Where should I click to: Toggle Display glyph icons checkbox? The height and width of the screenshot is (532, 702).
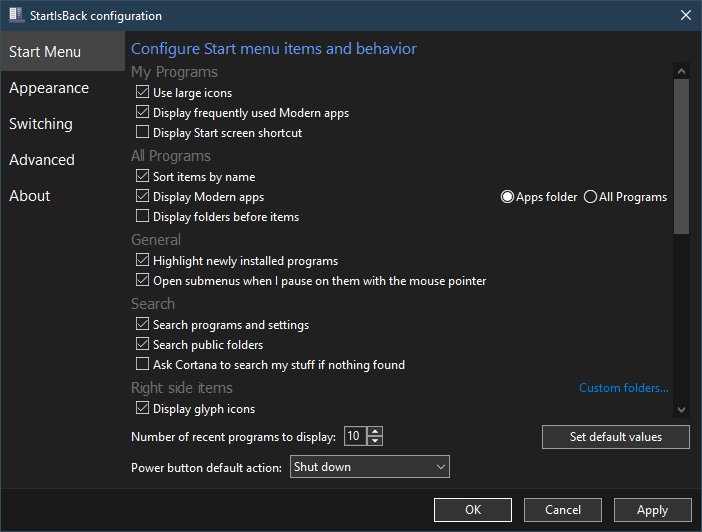[x=142, y=408]
